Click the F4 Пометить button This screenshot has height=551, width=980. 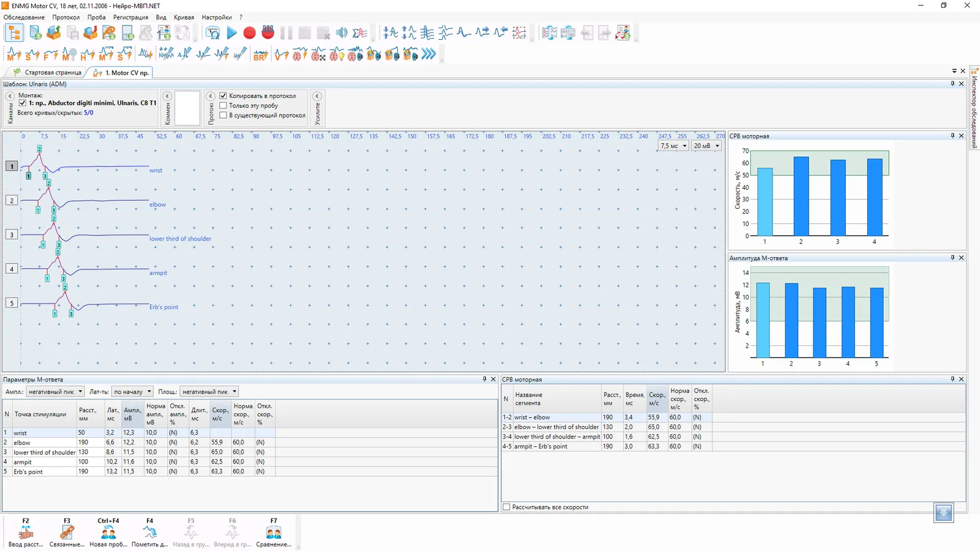[x=149, y=533]
